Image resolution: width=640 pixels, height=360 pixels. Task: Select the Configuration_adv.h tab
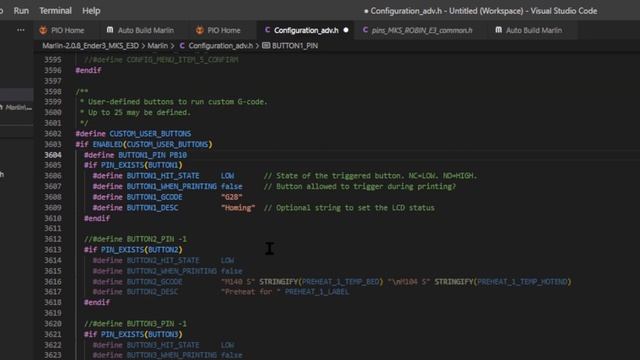point(306,30)
